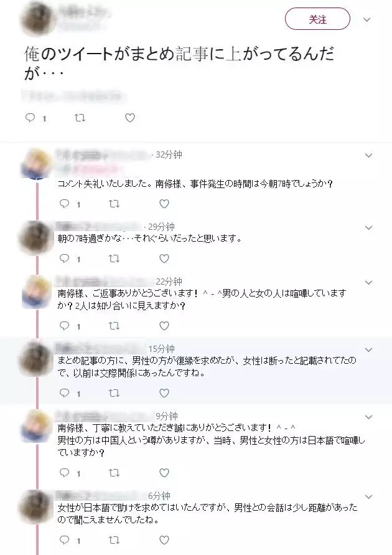Viewport: 392px width, 555px height.
Task: Open the blurred link under main tweet
Action: point(73,95)
